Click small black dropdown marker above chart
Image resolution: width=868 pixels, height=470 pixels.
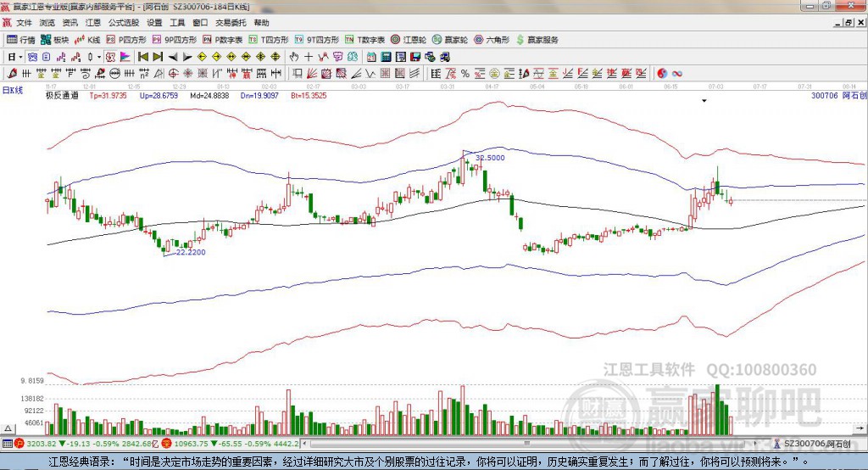pyautogui.click(x=704, y=101)
